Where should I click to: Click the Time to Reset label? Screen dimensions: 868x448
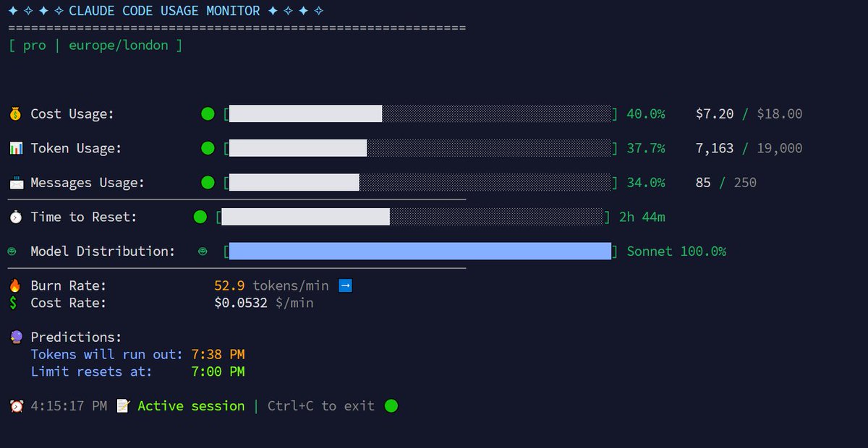point(84,217)
